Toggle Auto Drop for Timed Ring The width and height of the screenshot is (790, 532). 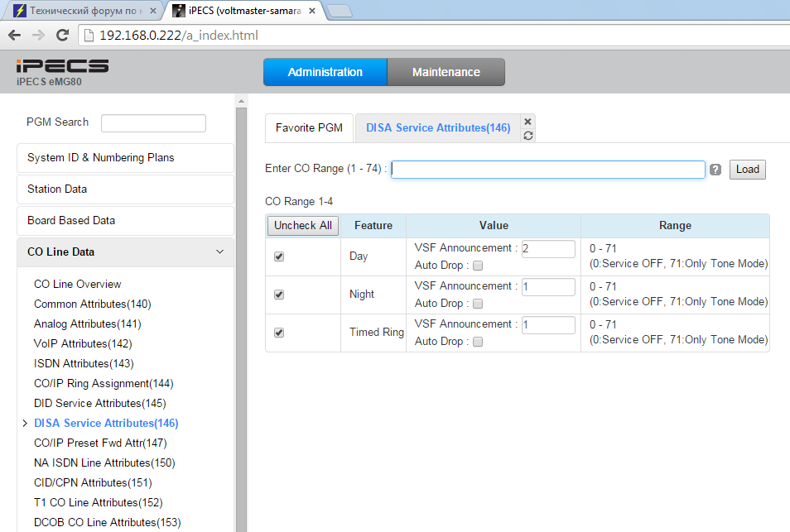click(478, 342)
